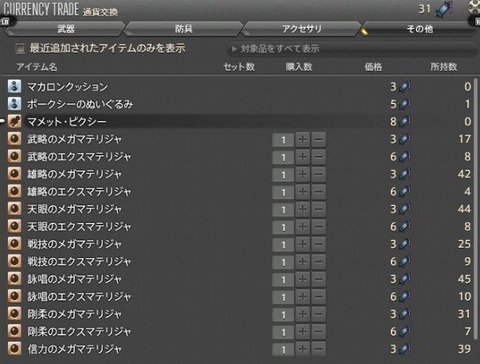This screenshot has height=364, width=480.
Task: Select the 天眼のメガマテリジャ item name
Action: 74,209
